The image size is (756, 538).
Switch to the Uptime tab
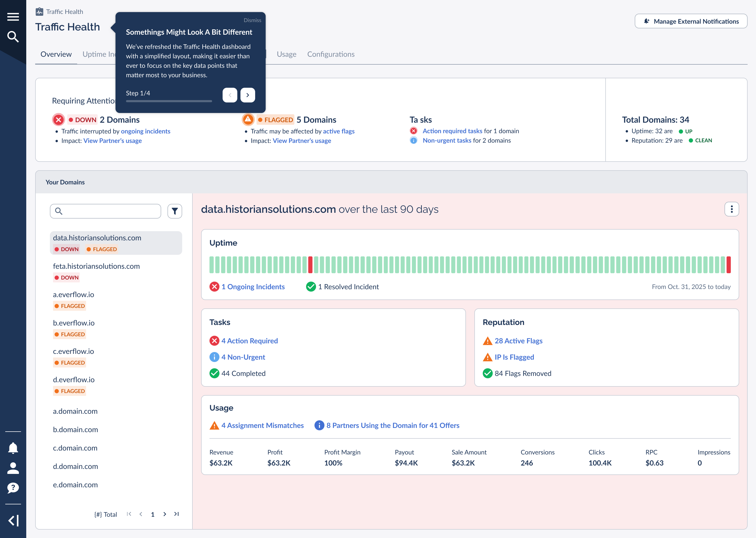click(x=99, y=54)
